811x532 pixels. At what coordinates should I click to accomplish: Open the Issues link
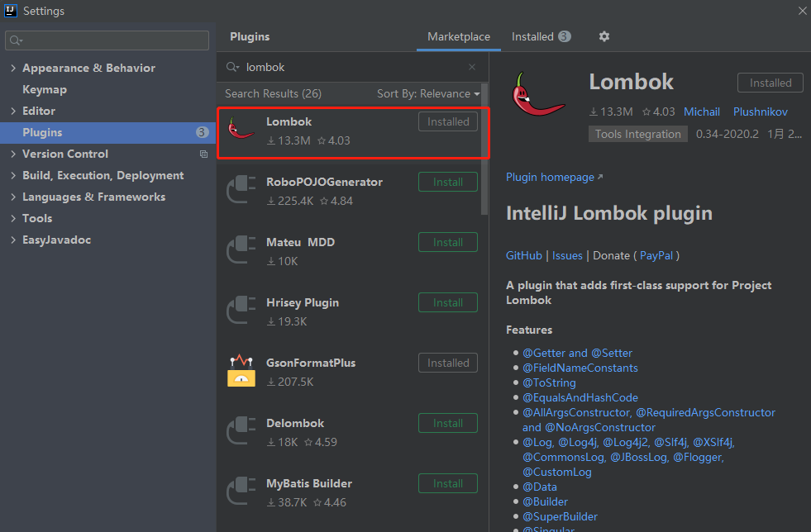click(567, 255)
